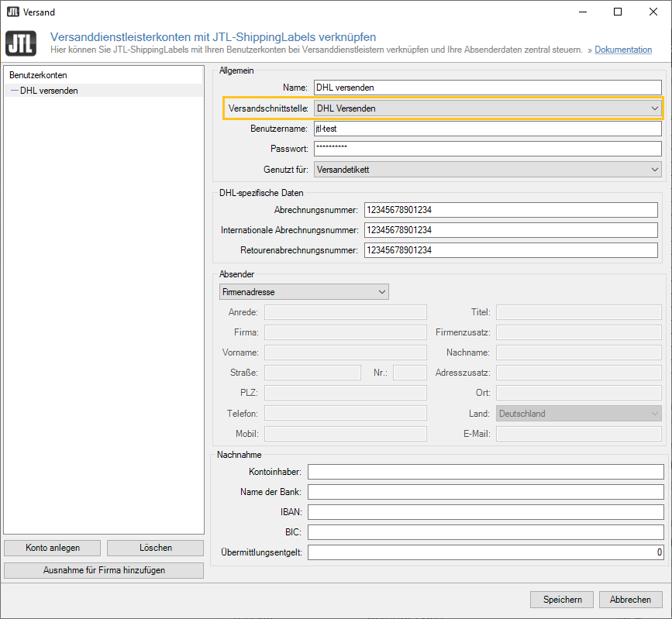Open the Dokumentation link

point(623,50)
